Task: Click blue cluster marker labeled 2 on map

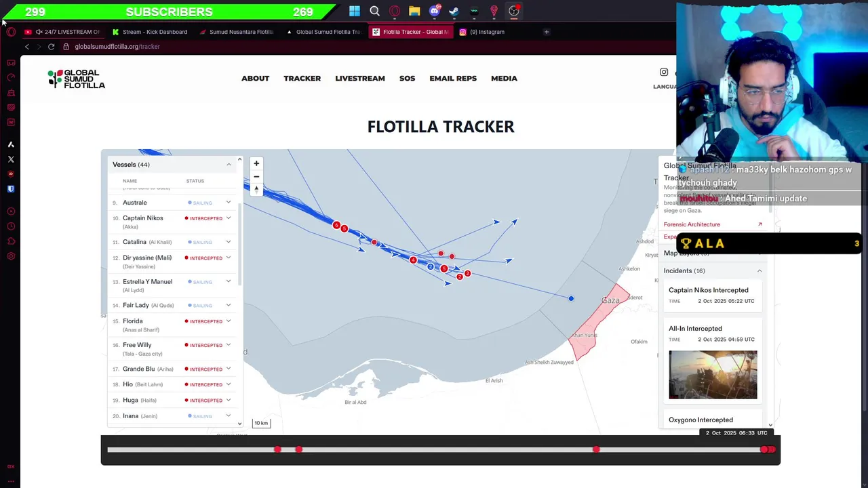Action: (x=431, y=267)
